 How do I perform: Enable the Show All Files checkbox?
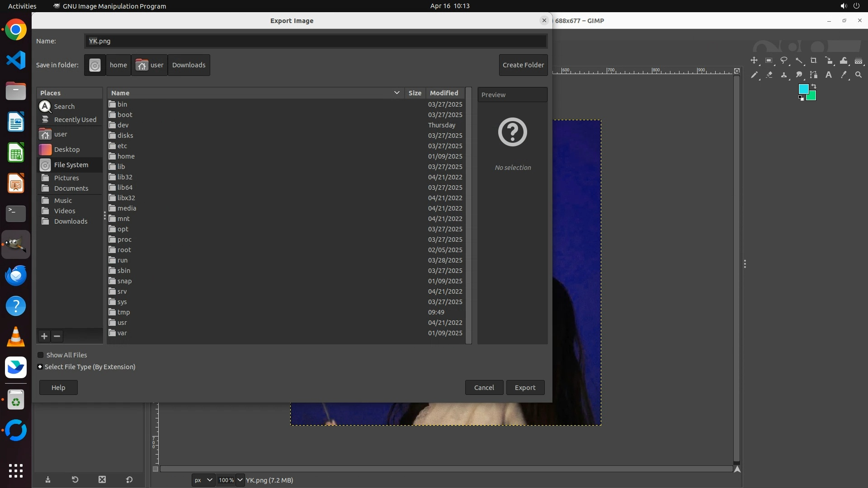pos(41,355)
